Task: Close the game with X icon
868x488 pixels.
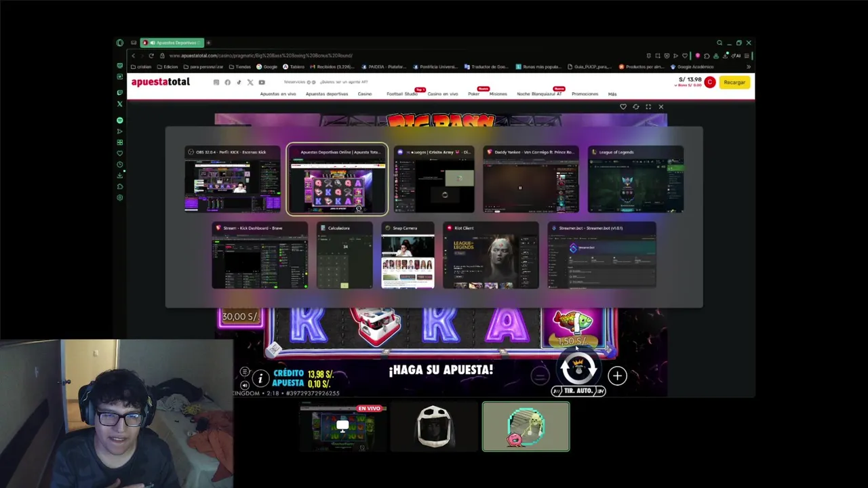Action: [x=661, y=106]
